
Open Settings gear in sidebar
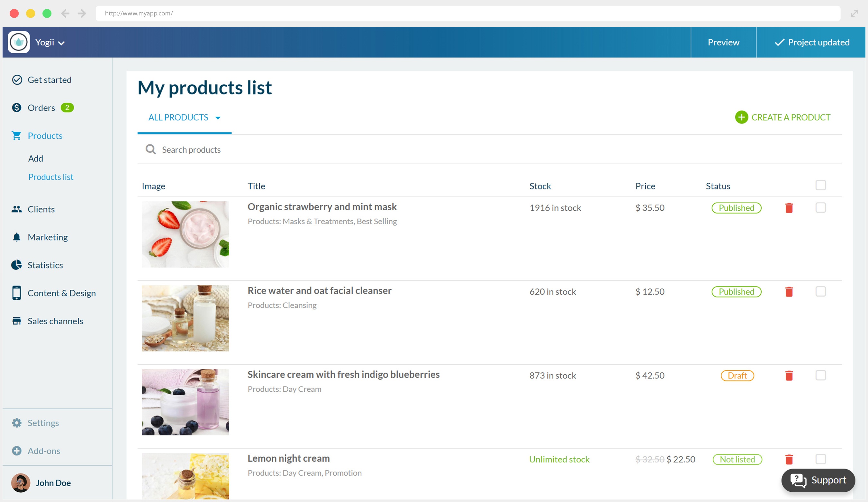[x=16, y=423]
